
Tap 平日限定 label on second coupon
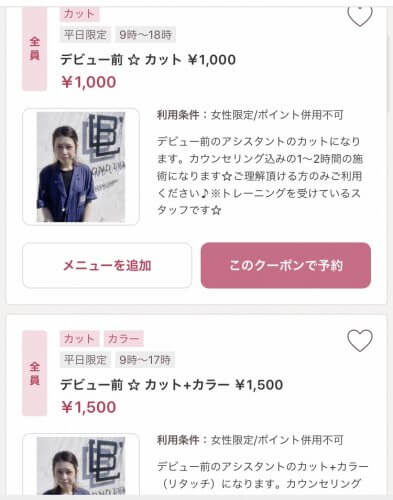click(85, 360)
